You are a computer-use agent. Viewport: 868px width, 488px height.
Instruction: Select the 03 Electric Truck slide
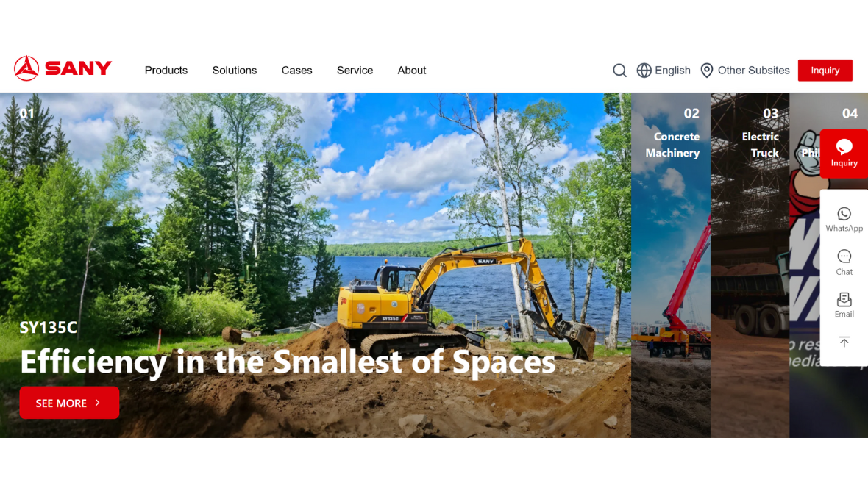tap(750, 265)
